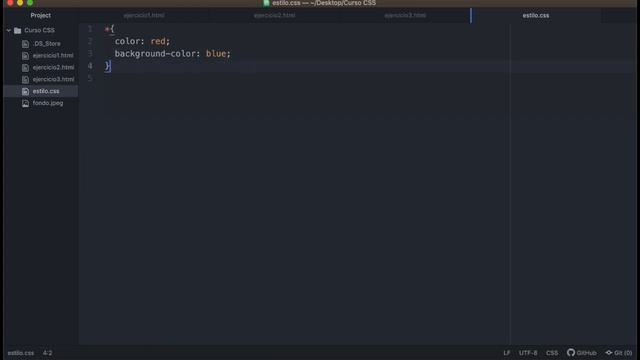Open ejercicio1.html from the project tree

coord(53,56)
